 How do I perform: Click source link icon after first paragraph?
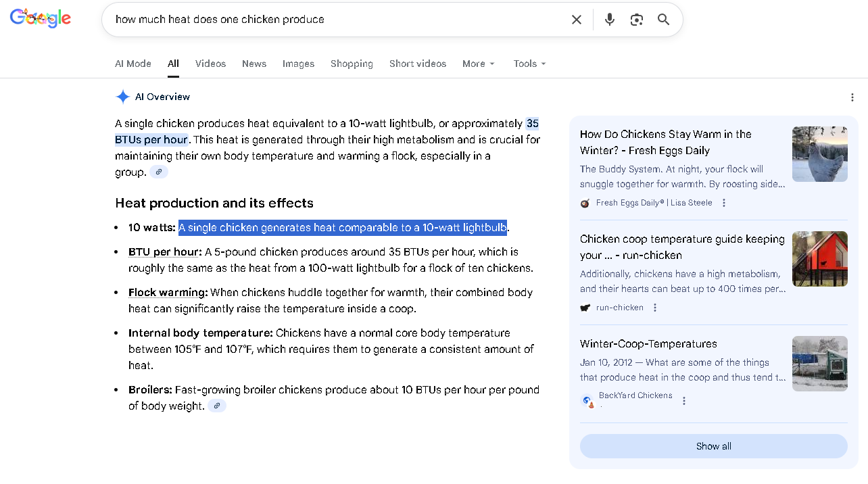(159, 172)
